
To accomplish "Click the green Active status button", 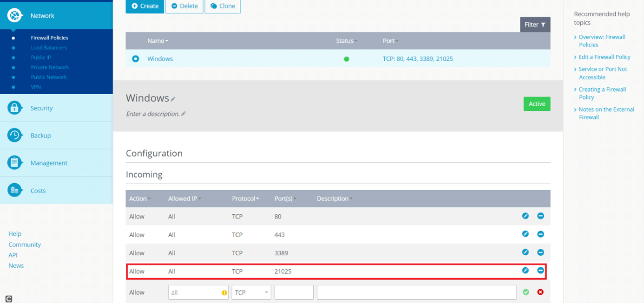I will pyautogui.click(x=537, y=104).
